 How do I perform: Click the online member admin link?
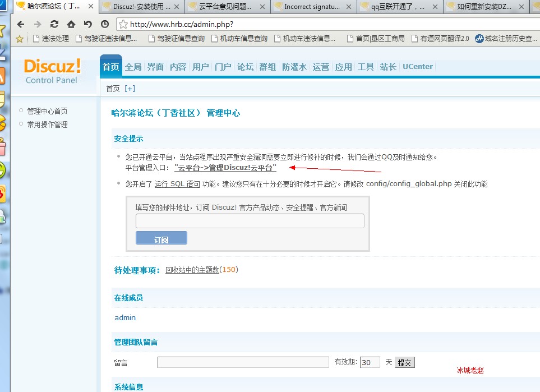[x=125, y=317]
